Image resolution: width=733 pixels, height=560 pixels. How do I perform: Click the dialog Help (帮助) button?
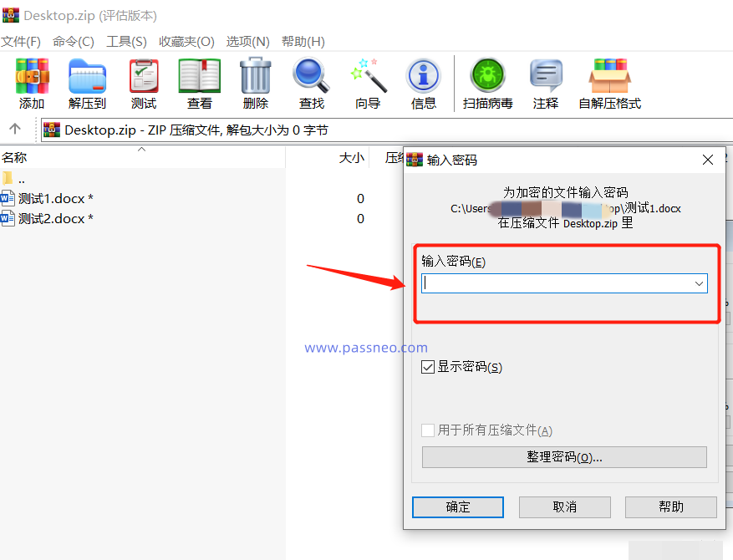(x=671, y=507)
